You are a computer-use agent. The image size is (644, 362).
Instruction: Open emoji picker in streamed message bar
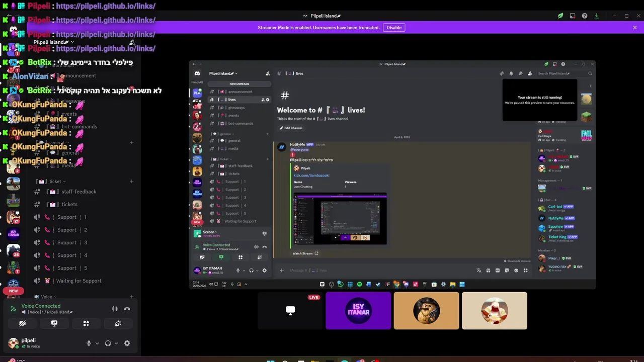coord(516,270)
